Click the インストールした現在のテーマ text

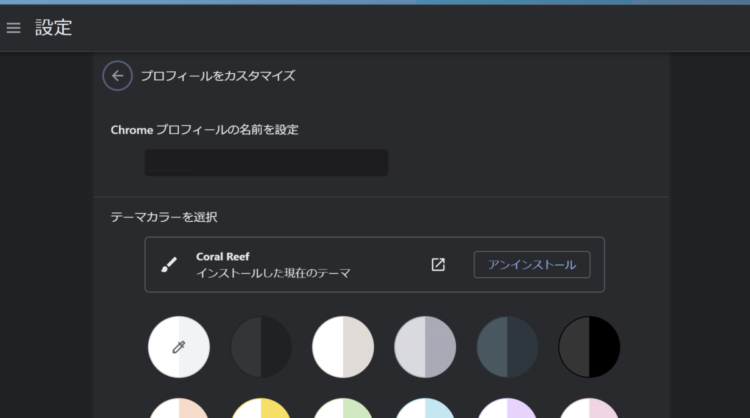[x=274, y=273]
